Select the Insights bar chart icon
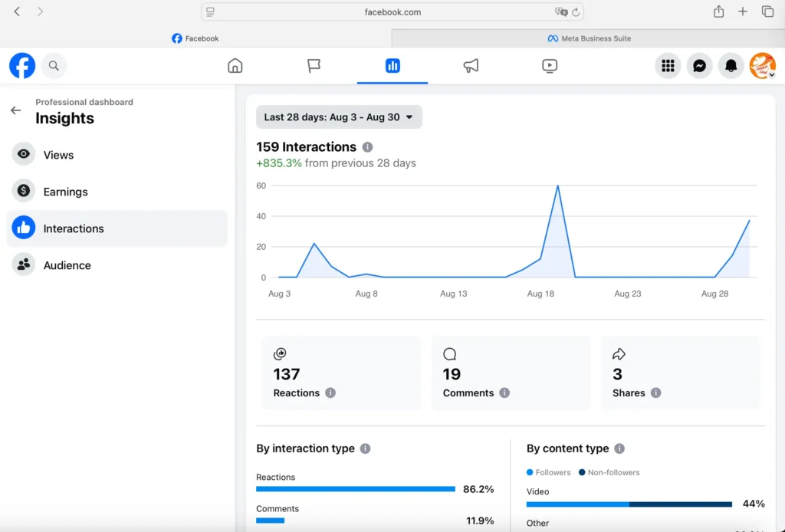 [x=392, y=66]
